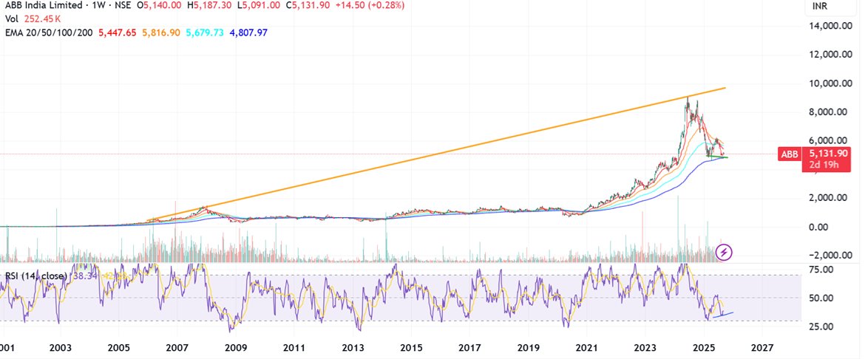This screenshot has width=868, height=359.
Task: Click the 2d 19h bar countdown label
Action: 826,165
